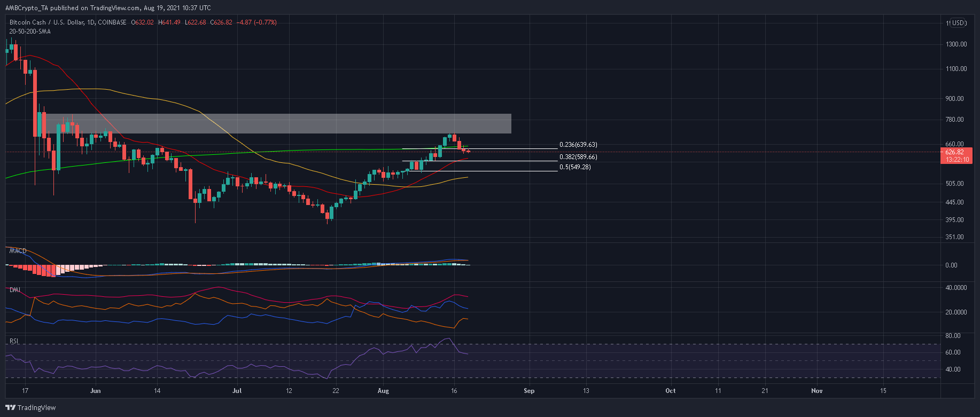Select the 0.5(549.28) Fibonacci level label
Image resolution: width=980 pixels, height=417 pixels.
pyautogui.click(x=575, y=167)
